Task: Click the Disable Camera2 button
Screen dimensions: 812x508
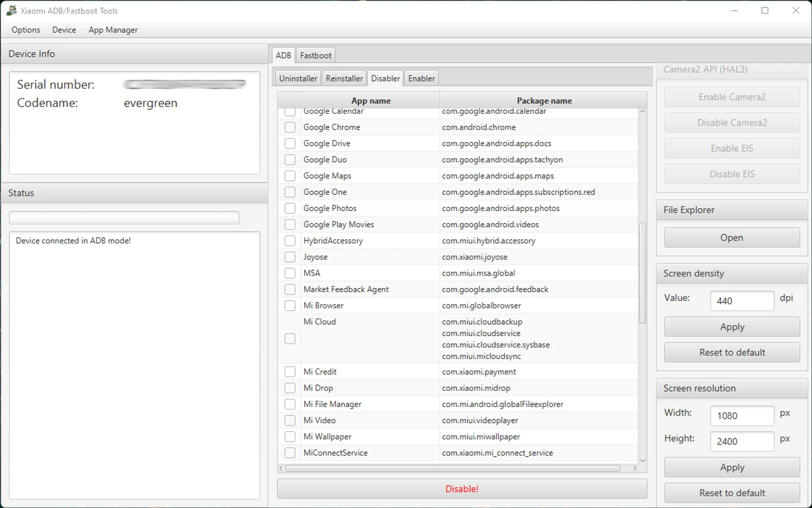Action: [x=732, y=123]
